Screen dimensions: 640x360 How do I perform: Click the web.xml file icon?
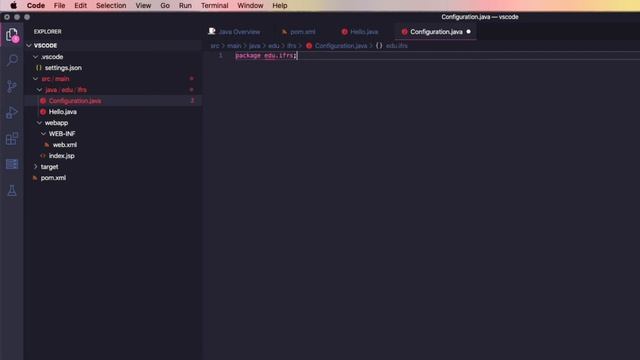click(x=47, y=145)
